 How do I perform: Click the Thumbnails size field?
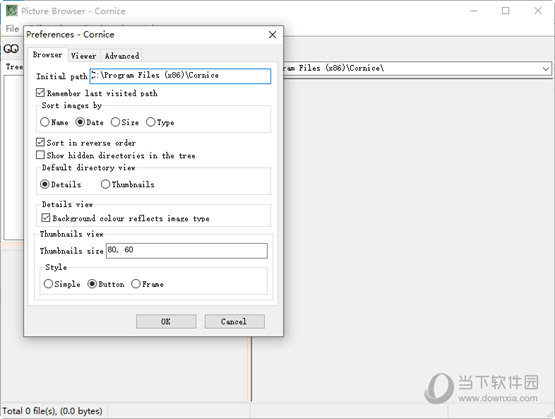tap(187, 251)
